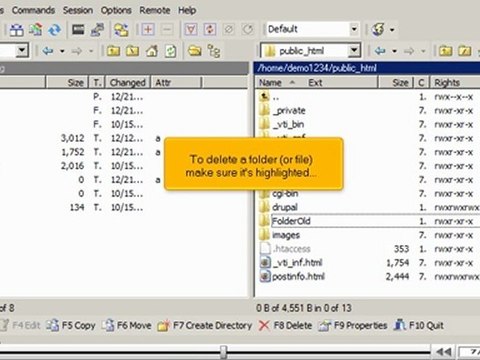The image size is (480, 360).
Task: Toggle the local directory tree icon
Action: (x=214, y=51)
